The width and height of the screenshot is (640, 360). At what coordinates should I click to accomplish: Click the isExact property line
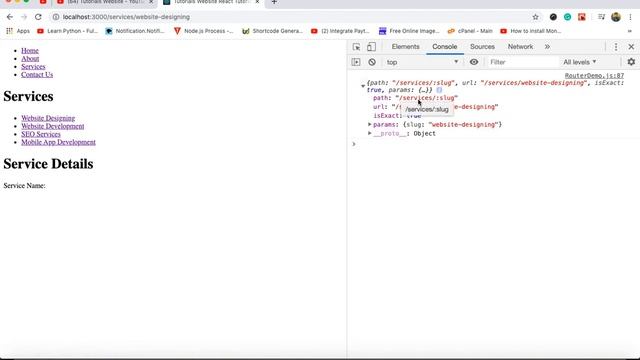pos(397,116)
